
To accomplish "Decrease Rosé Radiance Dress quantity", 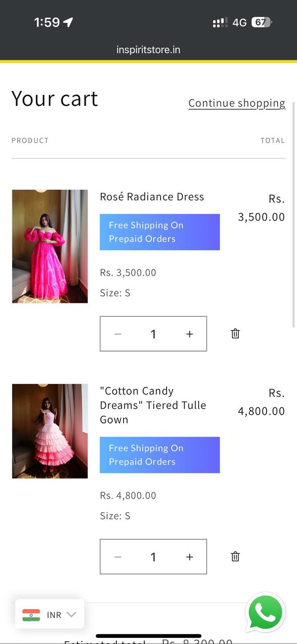I will tap(118, 334).
